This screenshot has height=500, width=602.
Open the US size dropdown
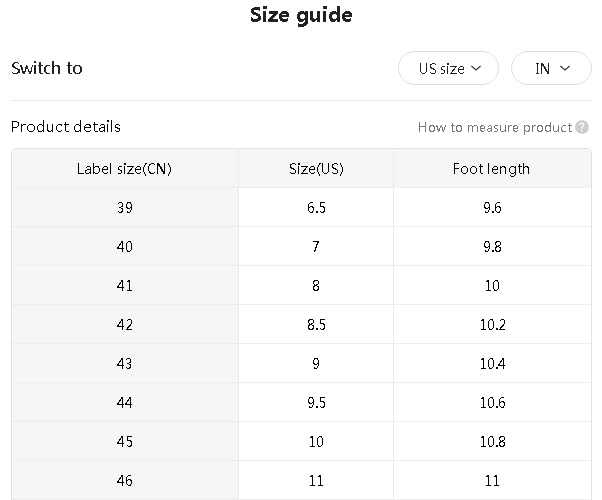coord(448,69)
